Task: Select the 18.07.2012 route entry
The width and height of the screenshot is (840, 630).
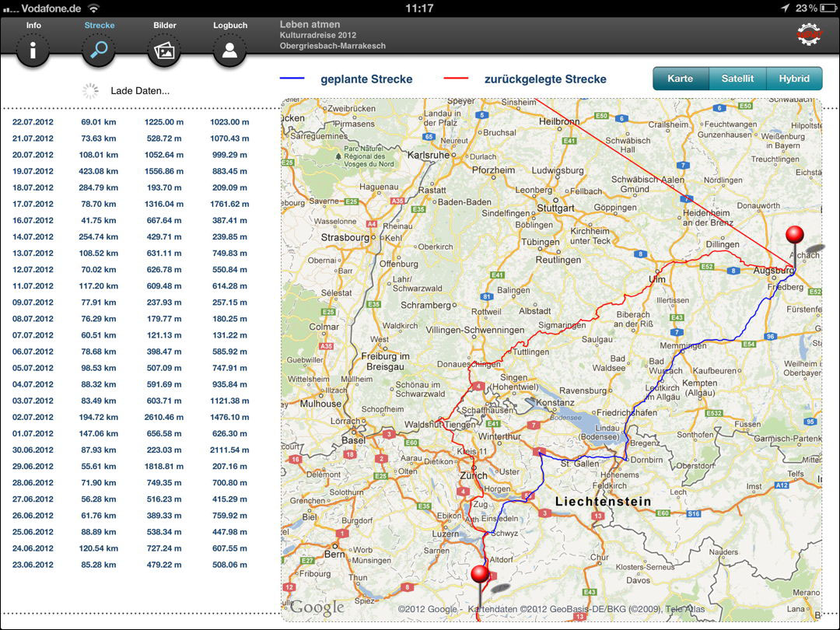Action: tap(131, 187)
